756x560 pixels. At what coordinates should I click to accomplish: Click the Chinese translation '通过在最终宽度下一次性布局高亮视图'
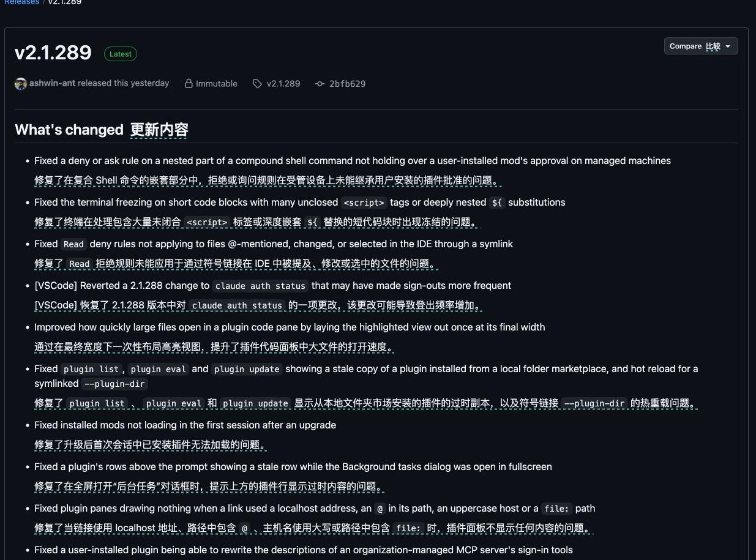click(x=213, y=346)
